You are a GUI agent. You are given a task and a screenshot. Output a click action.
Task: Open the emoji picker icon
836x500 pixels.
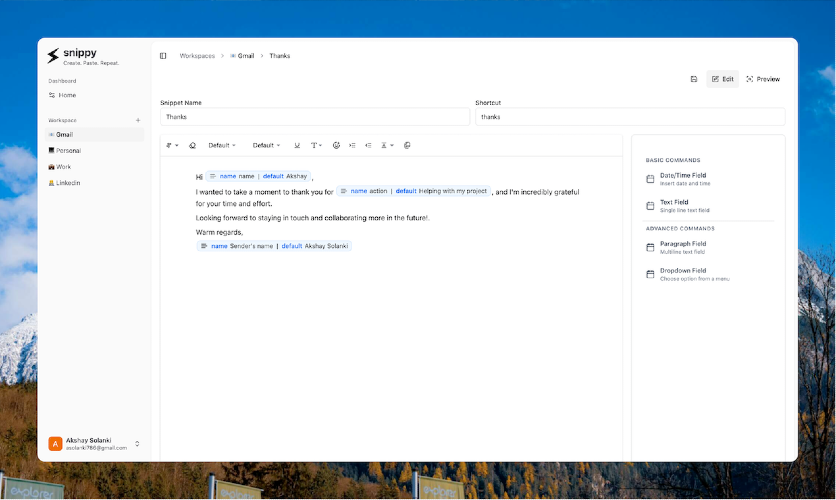tap(336, 146)
